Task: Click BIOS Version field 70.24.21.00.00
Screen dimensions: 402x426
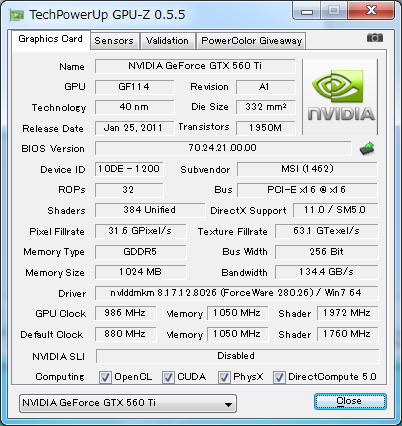Action: [223, 148]
